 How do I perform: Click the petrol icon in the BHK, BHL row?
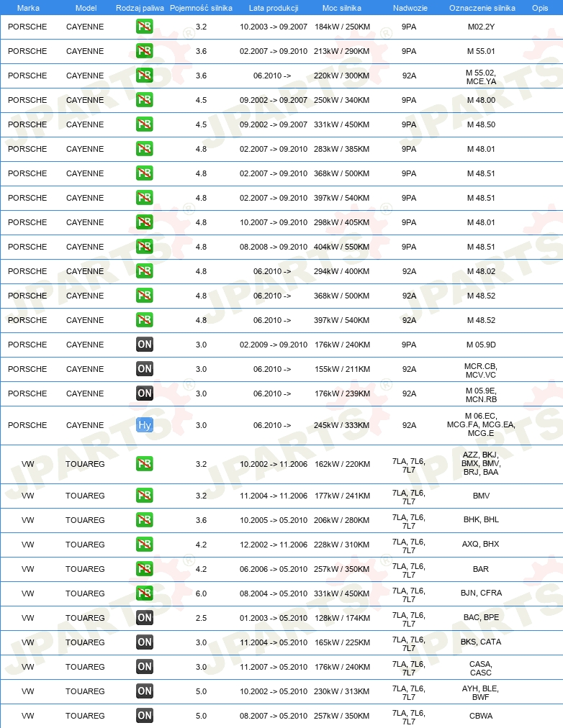tap(145, 520)
